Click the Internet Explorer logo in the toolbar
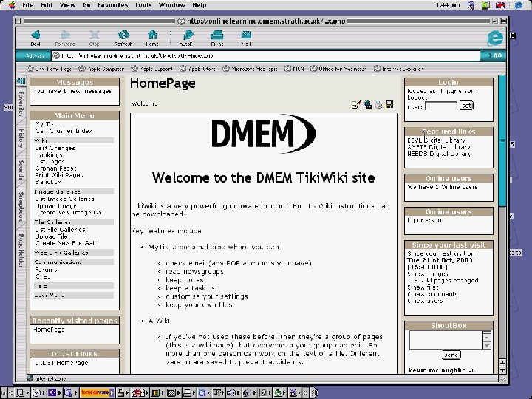532x399 pixels. click(495, 38)
